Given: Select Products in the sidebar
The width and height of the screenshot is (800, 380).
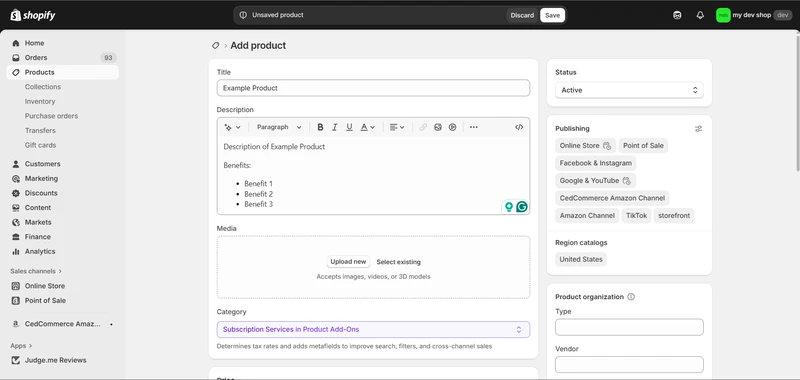Looking at the screenshot, I should tap(63, 72).
